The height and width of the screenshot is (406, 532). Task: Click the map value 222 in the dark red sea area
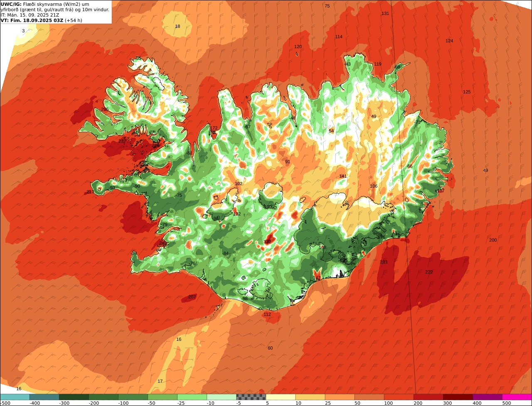point(429,272)
